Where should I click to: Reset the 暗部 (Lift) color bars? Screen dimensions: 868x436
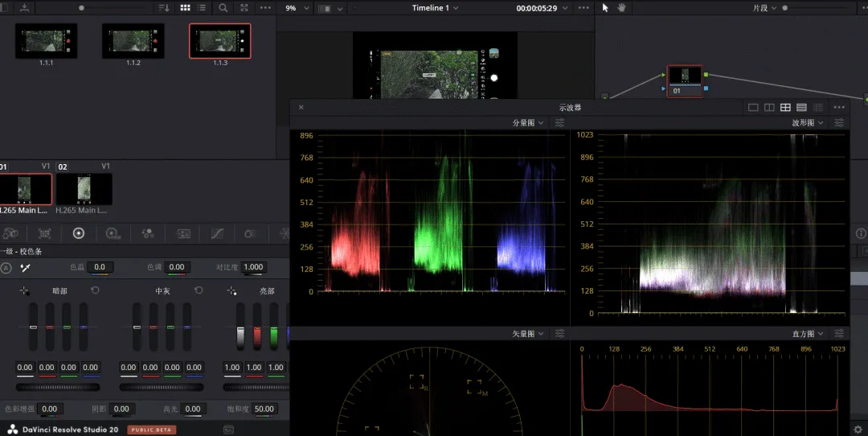click(x=95, y=290)
